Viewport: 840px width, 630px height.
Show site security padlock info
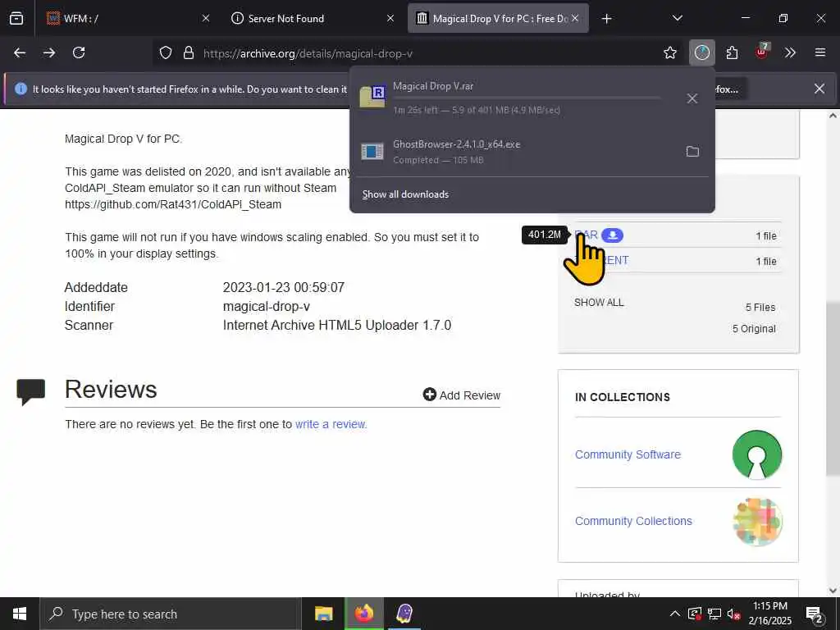(188, 53)
